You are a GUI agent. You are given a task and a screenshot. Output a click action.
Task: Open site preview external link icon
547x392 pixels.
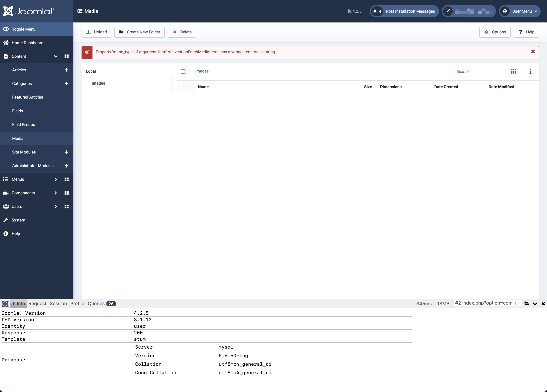(448, 11)
